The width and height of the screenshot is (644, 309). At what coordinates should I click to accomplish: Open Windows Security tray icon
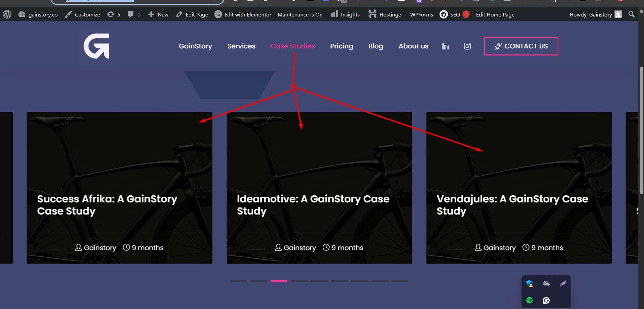530,284
